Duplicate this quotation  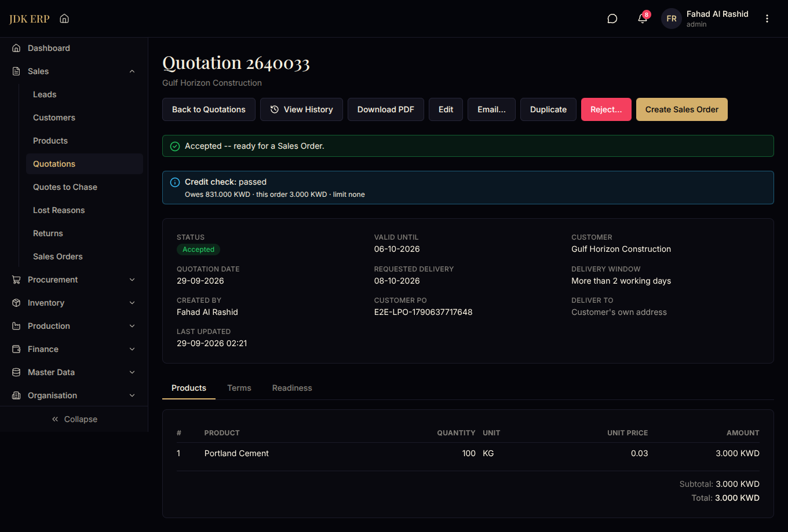tap(548, 109)
